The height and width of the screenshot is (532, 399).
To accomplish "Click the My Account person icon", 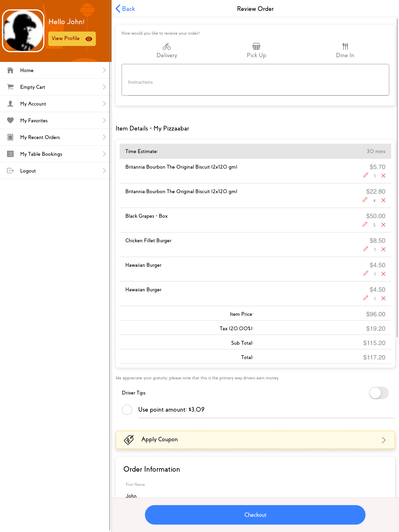I will coord(10,104).
